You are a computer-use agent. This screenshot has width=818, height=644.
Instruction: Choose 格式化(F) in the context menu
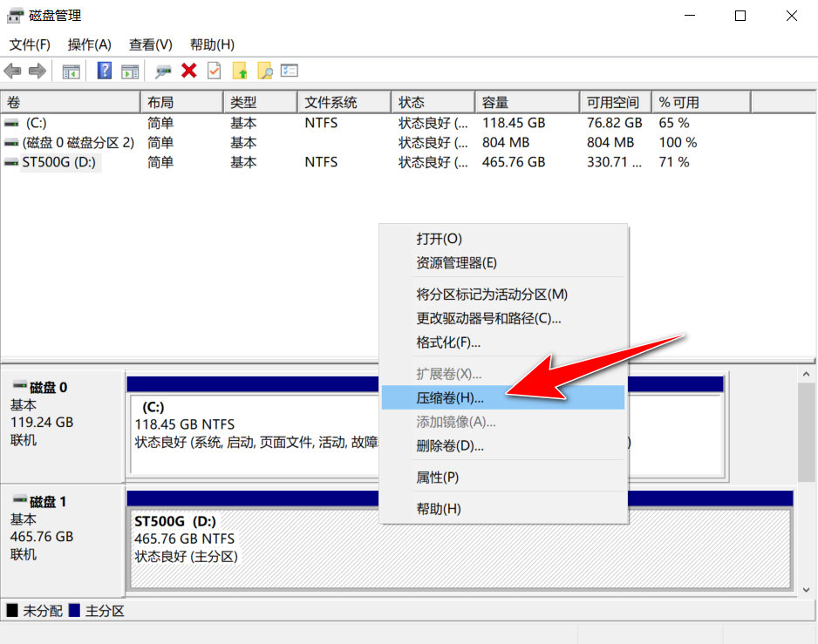446,342
